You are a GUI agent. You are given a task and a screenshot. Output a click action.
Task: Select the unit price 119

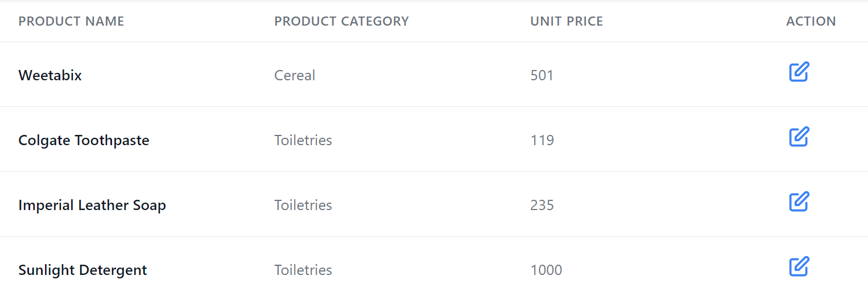542,140
